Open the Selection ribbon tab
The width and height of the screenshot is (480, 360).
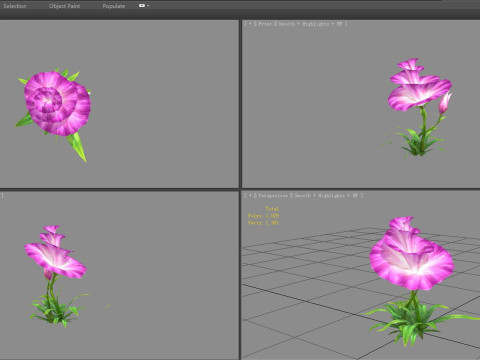pyautogui.click(x=15, y=6)
